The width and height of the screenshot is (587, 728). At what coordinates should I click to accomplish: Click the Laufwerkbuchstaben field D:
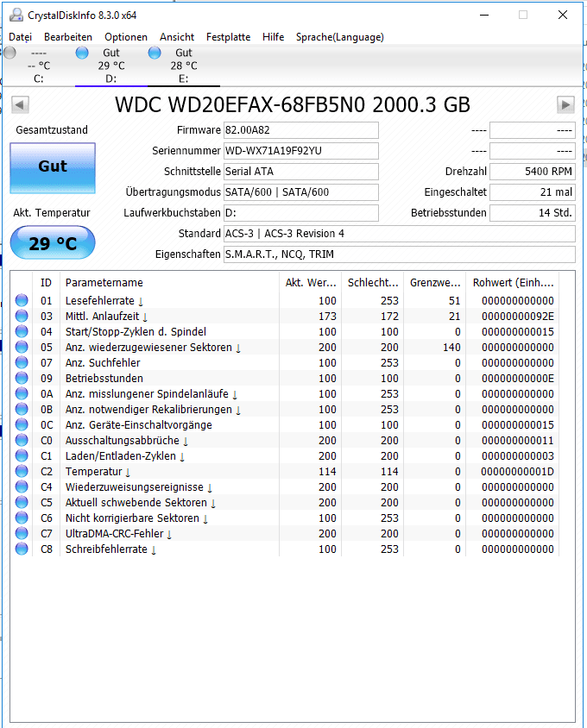tap(301, 213)
